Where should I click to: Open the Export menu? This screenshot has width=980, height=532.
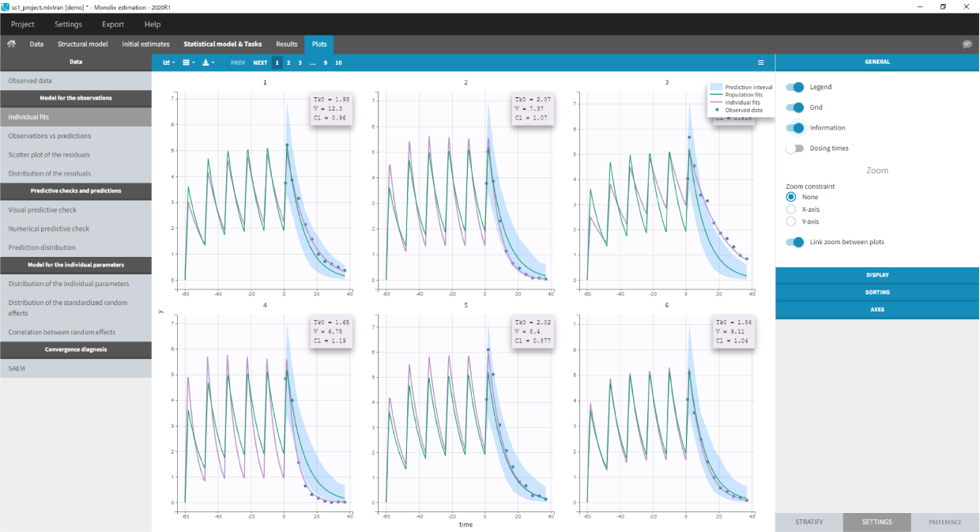[x=113, y=25]
